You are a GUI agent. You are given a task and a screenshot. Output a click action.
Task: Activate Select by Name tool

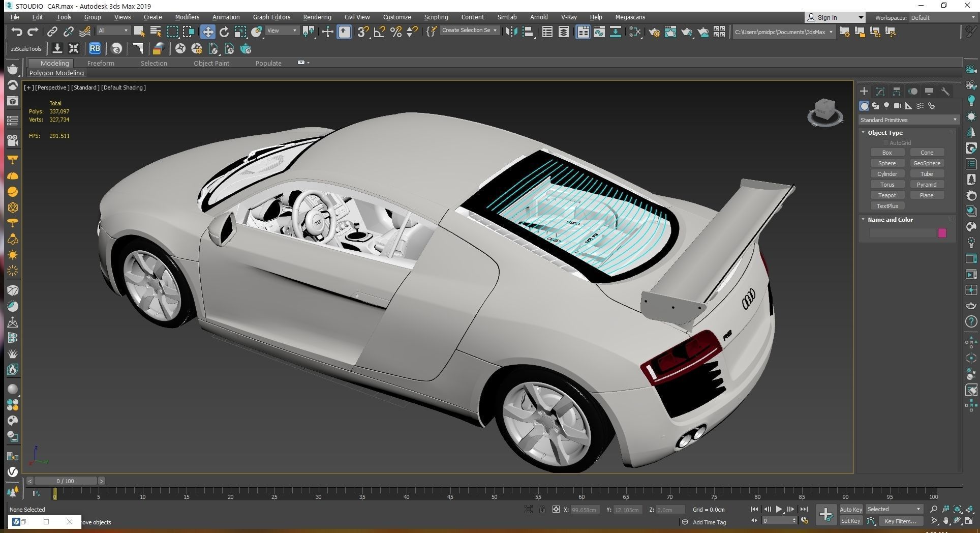[x=156, y=32]
